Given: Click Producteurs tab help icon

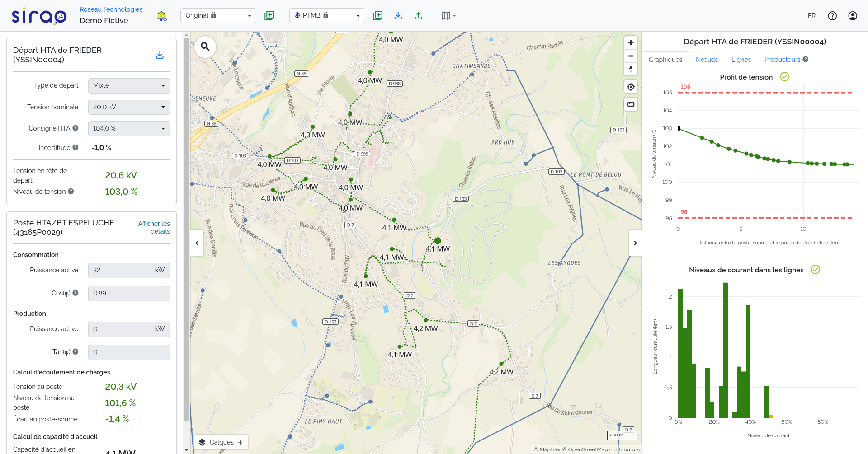Looking at the screenshot, I should click(x=806, y=60).
